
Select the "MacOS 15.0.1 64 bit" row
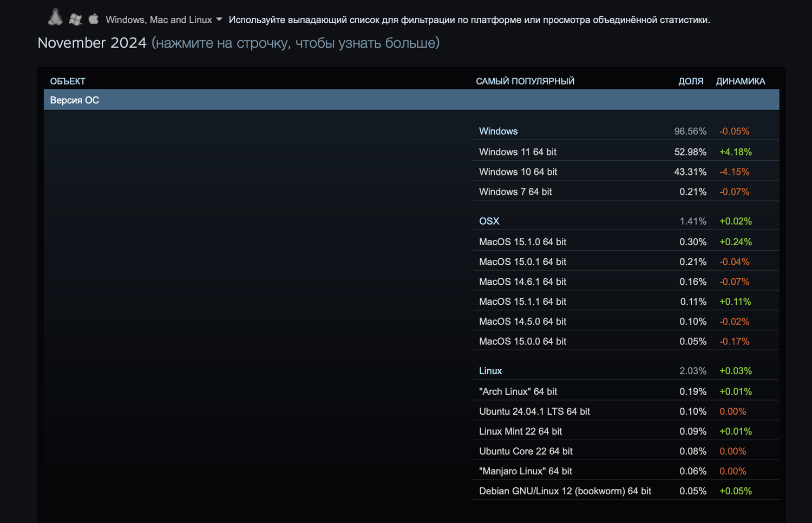(626, 262)
